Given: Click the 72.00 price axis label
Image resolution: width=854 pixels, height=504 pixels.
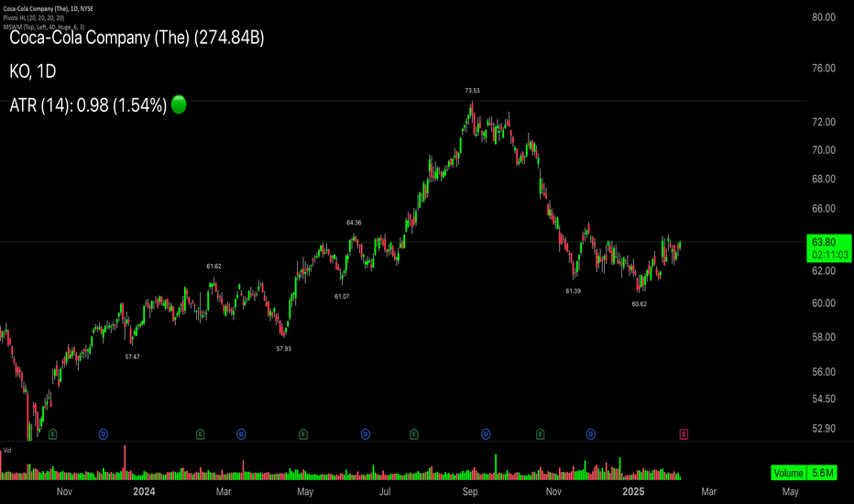Looking at the screenshot, I should tap(824, 122).
